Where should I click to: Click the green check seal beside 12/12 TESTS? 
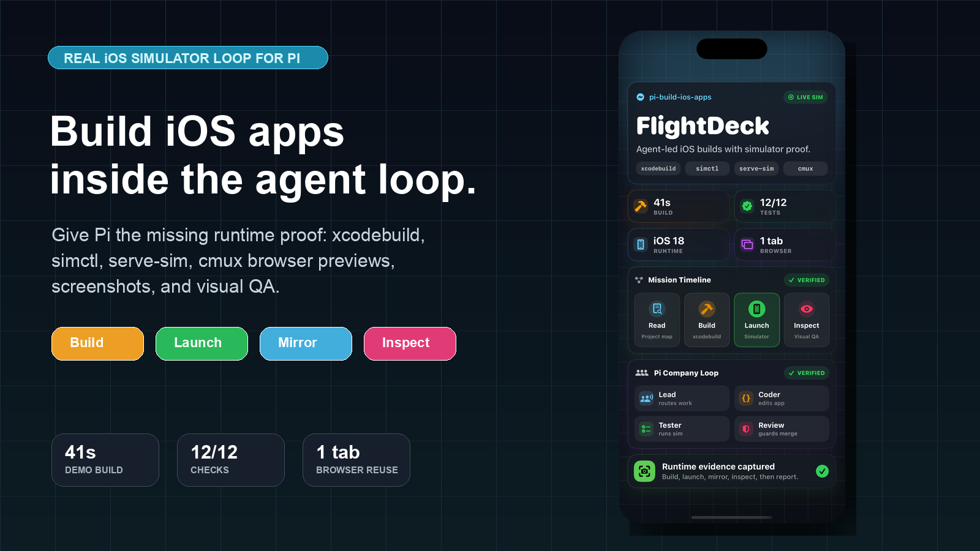click(x=747, y=206)
